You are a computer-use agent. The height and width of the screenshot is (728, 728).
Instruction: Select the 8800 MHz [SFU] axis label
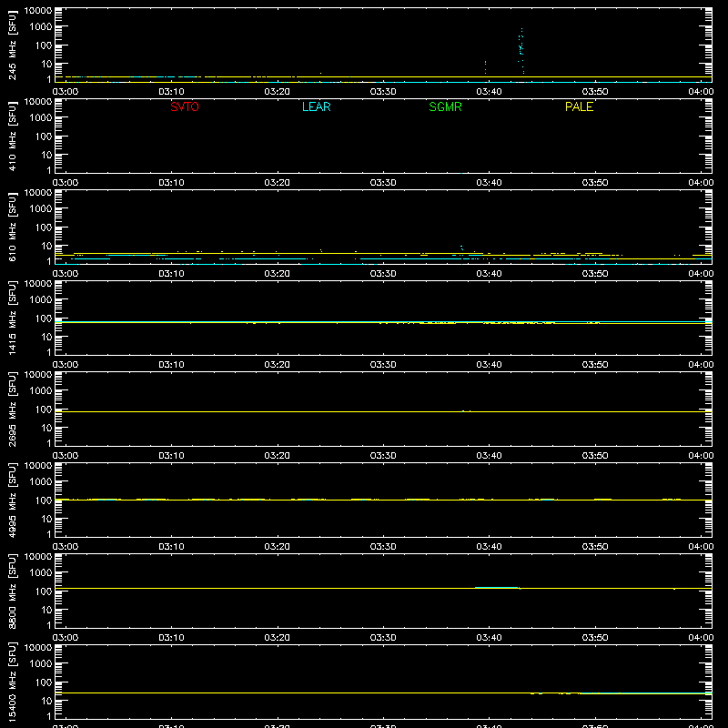12,591
